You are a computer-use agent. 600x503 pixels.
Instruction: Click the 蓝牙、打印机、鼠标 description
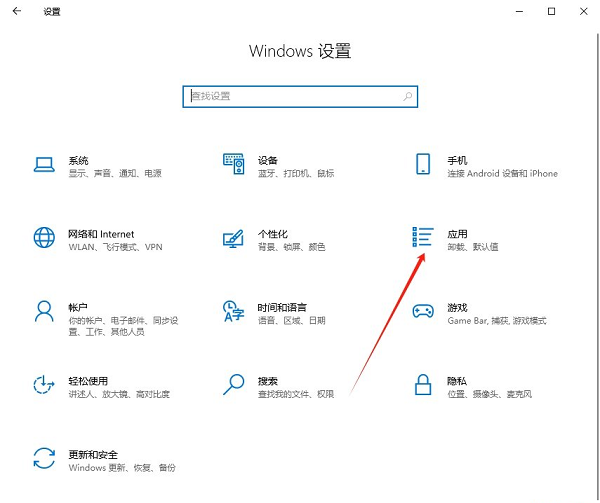pyautogui.click(x=296, y=173)
